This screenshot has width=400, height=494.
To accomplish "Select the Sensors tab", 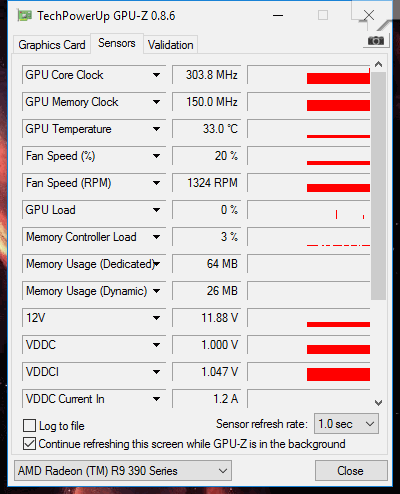I will (117, 43).
